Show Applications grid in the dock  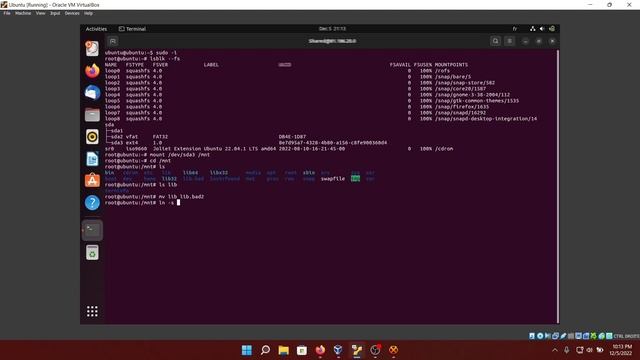point(92,311)
